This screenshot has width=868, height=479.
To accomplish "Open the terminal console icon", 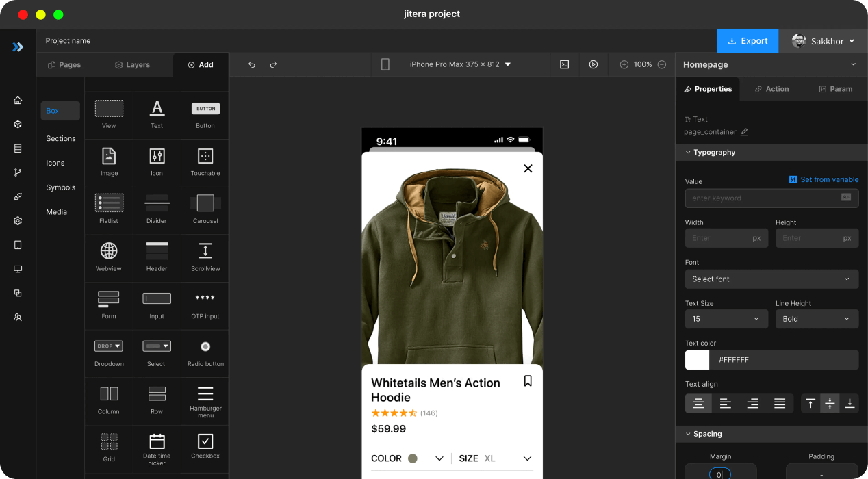I will pos(565,64).
